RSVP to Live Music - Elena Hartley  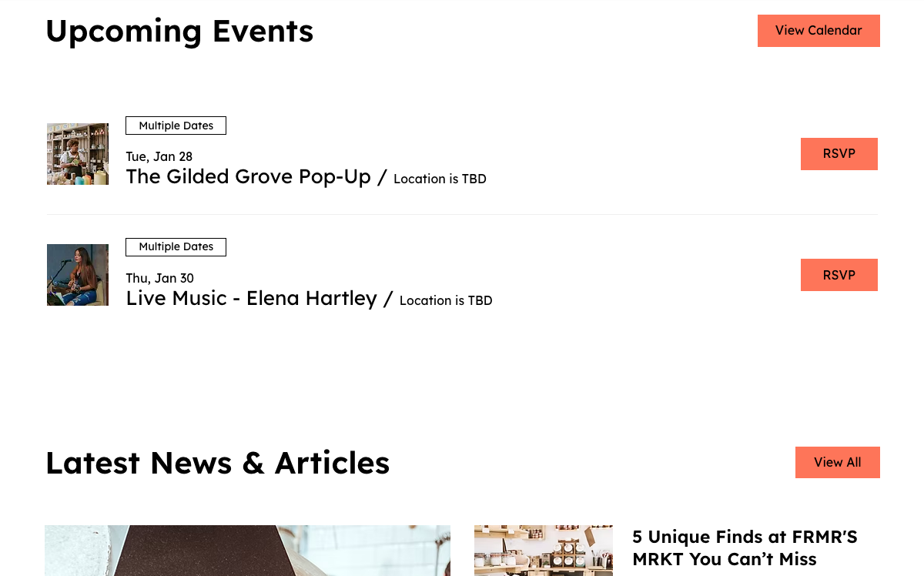click(839, 275)
